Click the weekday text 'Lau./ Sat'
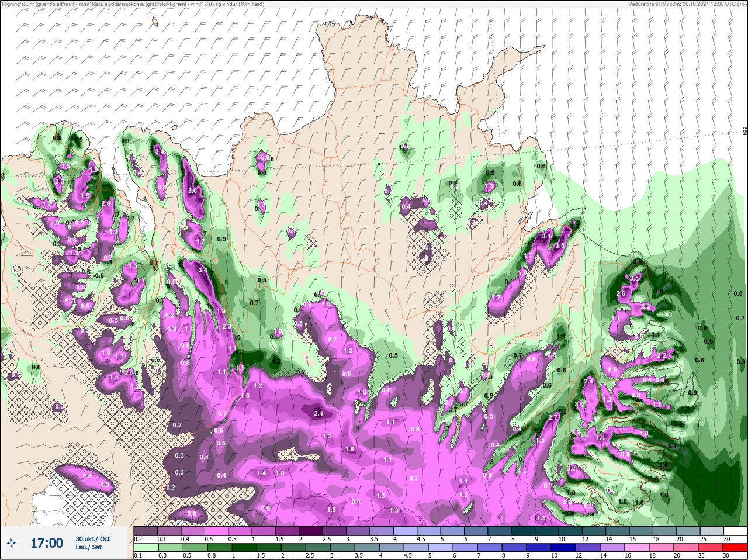The width and height of the screenshot is (748, 560). click(88, 547)
